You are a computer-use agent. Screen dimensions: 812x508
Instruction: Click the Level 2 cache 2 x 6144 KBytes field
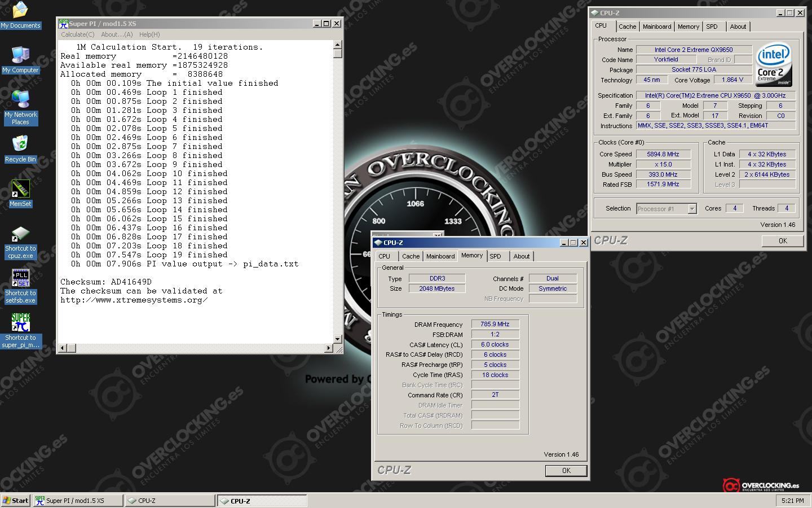[767, 174]
